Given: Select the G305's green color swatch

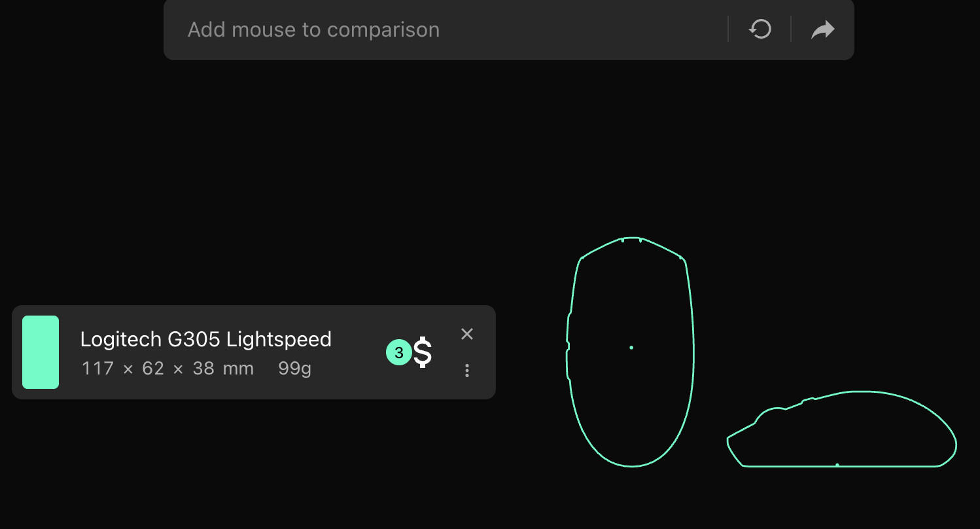Looking at the screenshot, I should coord(41,352).
